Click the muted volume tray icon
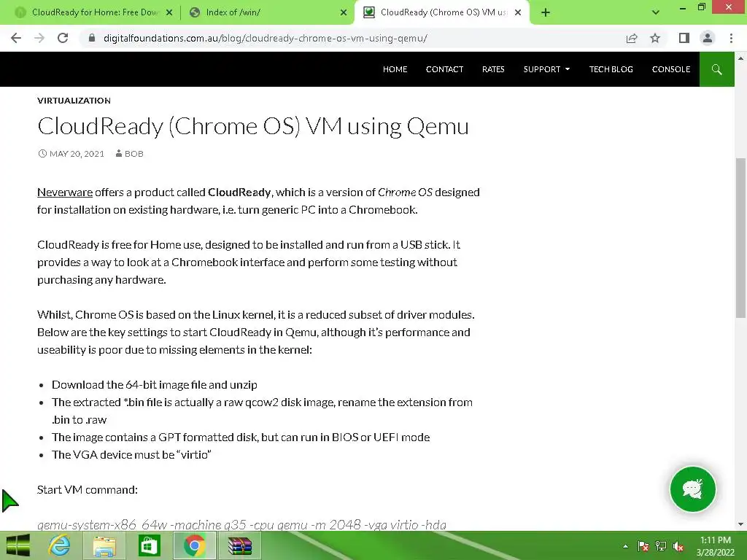 coord(678,546)
